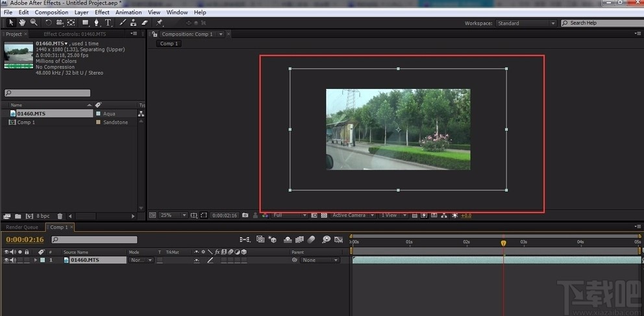Click Reset Exposure icon in viewer
The width and height of the screenshot is (644, 316).
pyautogui.click(x=454, y=215)
